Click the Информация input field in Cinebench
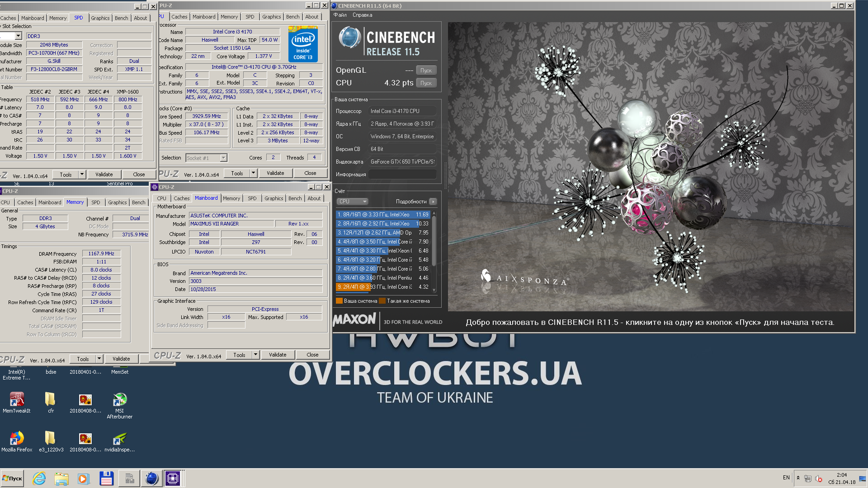This screenshot has height=488, width=868. 402,174
